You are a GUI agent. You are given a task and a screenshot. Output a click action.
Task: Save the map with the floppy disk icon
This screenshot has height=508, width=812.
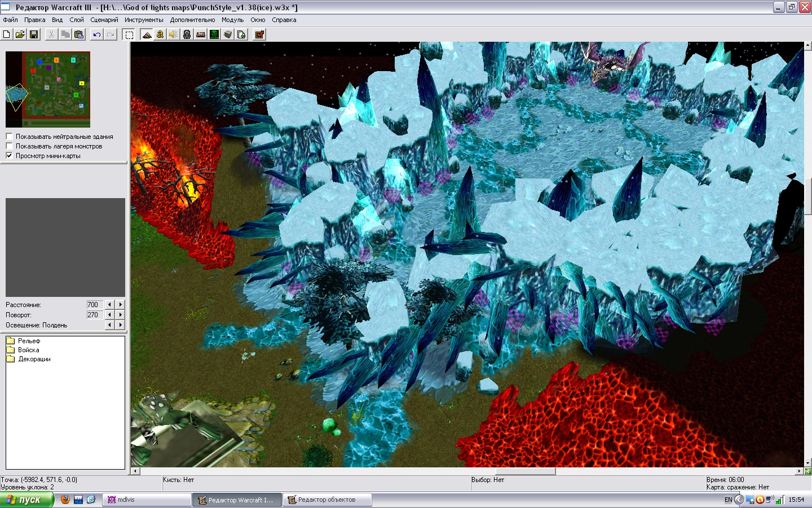click(34, 34)
